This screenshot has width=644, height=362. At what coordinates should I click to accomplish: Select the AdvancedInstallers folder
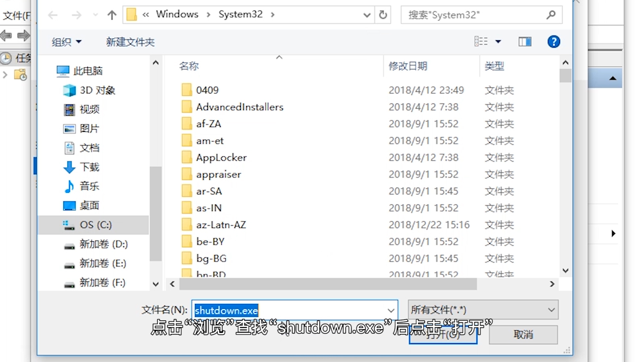point(240,107)
